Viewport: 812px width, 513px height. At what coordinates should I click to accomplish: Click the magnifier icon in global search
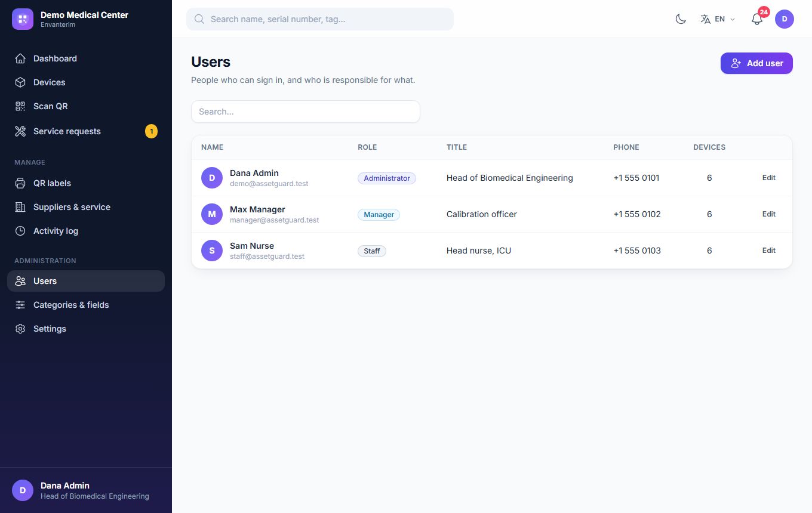point(199,19)
